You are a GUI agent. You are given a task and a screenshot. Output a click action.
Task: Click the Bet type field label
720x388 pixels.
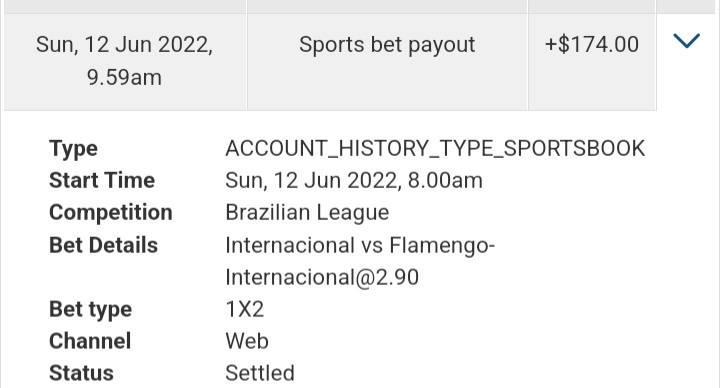(x=90, y=310)
